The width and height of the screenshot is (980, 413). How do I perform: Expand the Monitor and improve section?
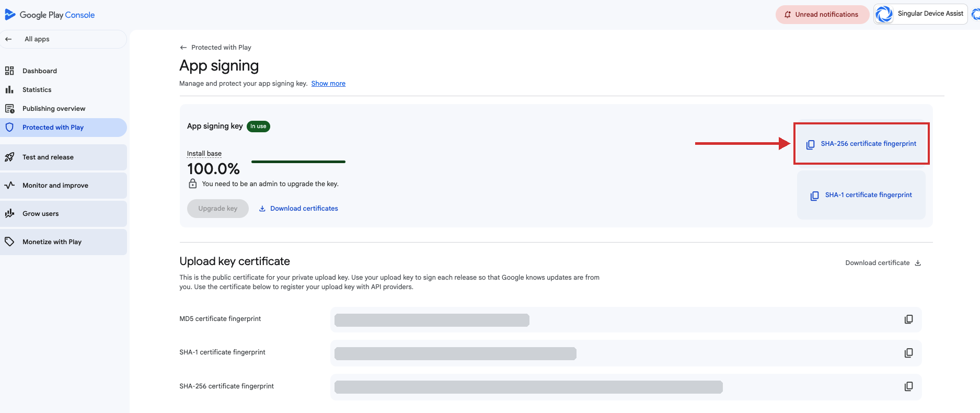(64, 185)
